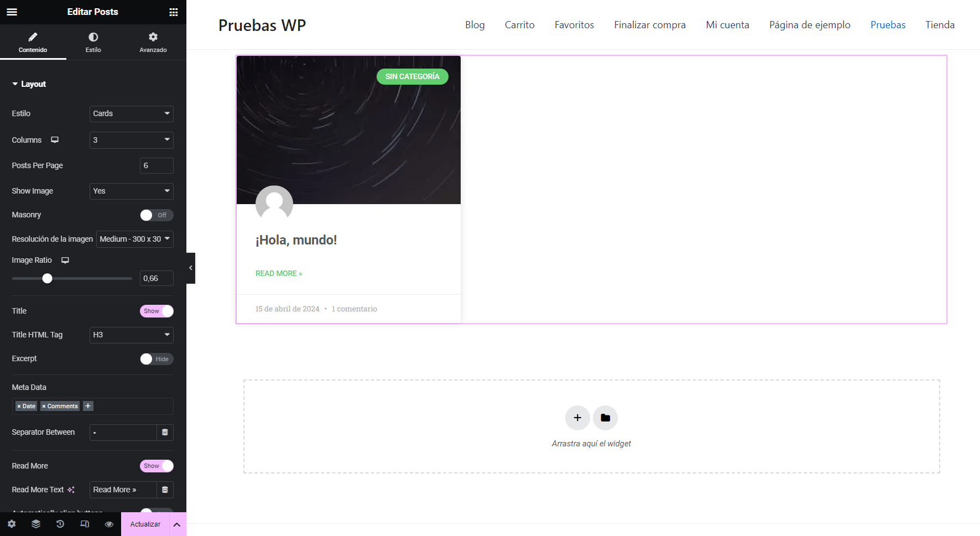Click the Actualizar button
Screen dimensions: 980x536
[x=145, y=524]
